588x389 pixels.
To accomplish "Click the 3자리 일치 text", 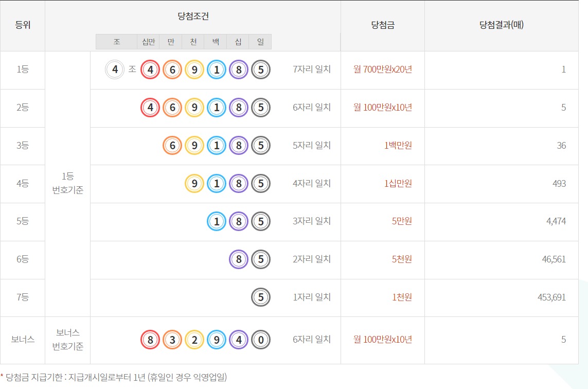I will pyautogui.click(x=312, y=221).
